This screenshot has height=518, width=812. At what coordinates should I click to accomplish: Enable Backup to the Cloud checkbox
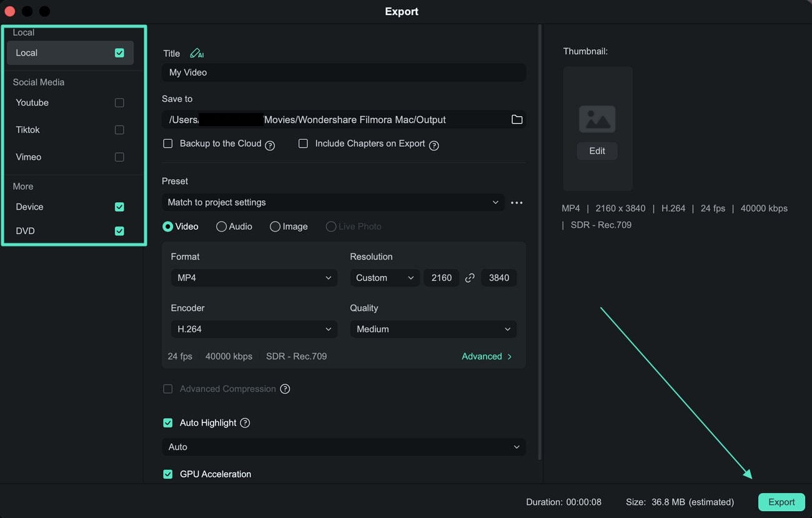(167, 144)
